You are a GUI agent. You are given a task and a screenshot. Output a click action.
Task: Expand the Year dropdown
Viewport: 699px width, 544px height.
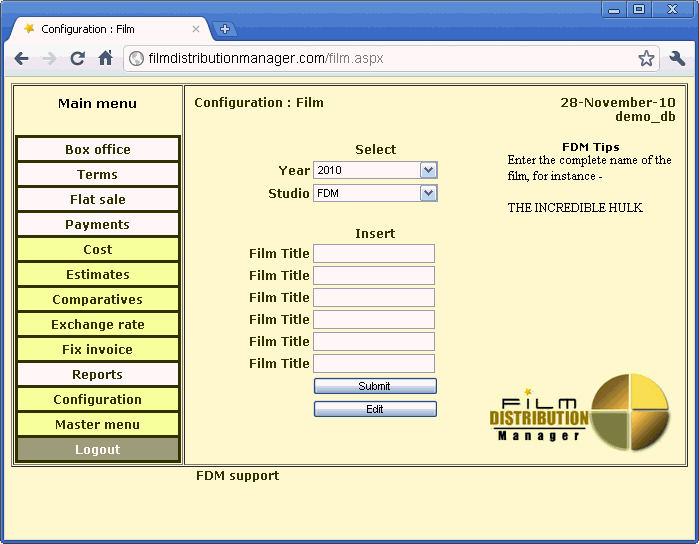pos(428,171)
